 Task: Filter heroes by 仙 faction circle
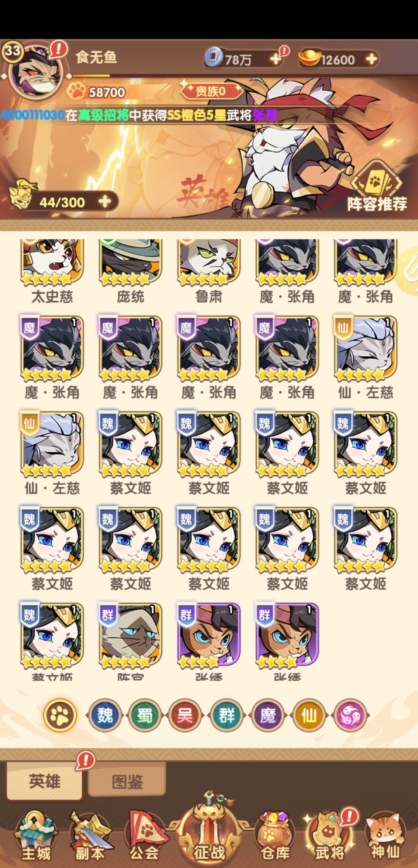coord(309,715)
